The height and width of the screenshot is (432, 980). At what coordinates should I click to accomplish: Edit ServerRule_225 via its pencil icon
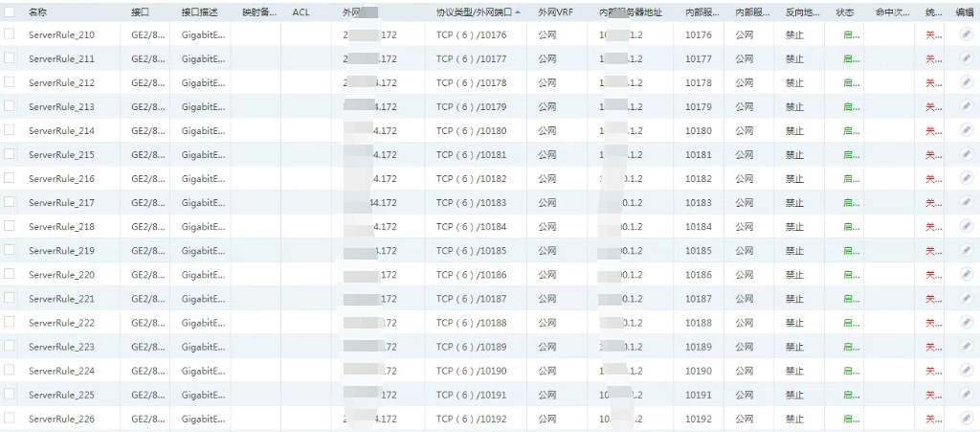pos(967,395)
